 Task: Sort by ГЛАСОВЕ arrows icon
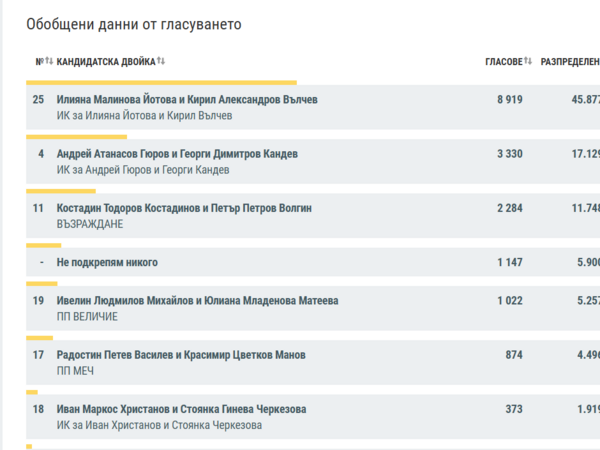pyautogui.click(x=528, y=61)
